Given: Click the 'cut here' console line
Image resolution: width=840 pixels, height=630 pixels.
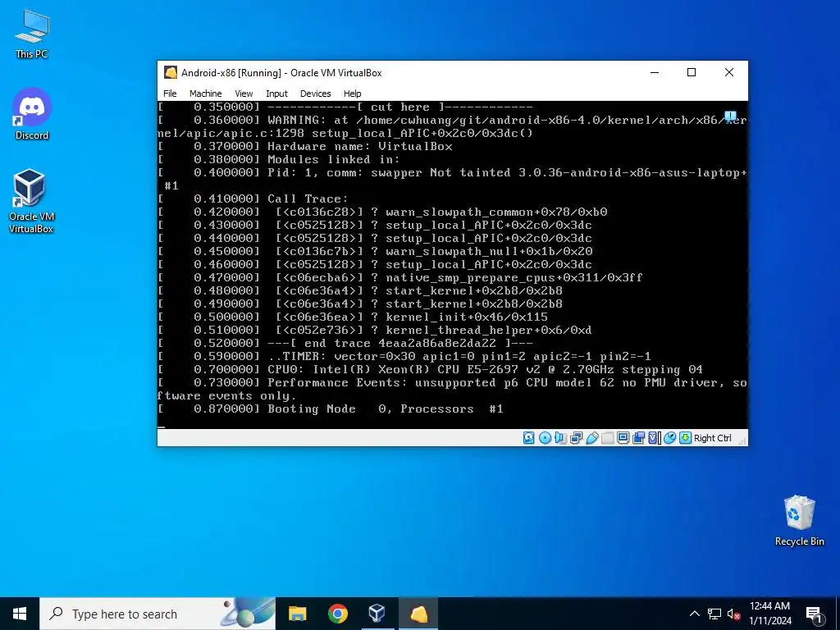Looking at the screenshot, I should click(x=345, y=107).
